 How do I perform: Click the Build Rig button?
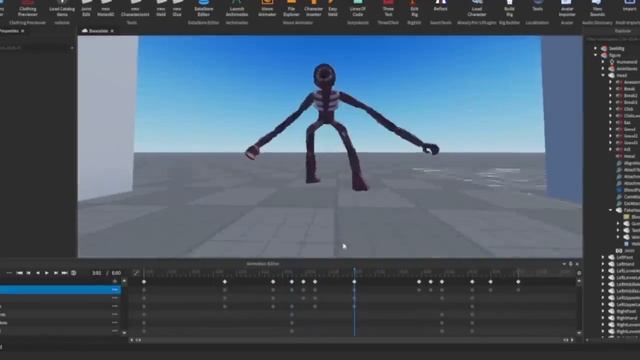tap(509, 9)
